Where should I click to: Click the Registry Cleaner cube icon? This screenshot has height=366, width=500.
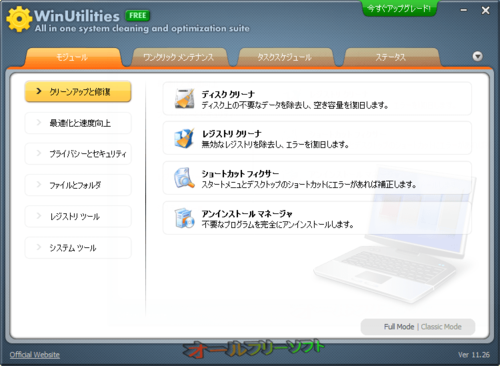tap(184, 138)
